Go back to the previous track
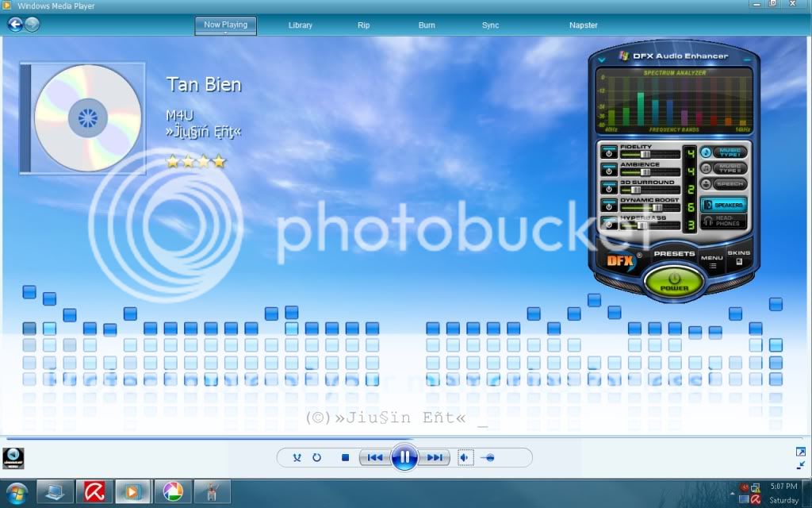The height and width of the screenshot is (508, 812). click(x=375, y=457)
